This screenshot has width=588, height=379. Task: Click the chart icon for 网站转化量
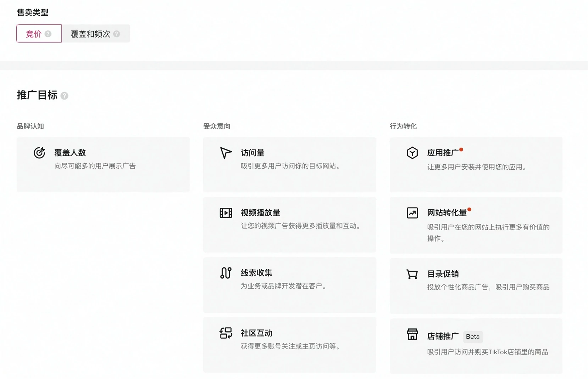412,213
